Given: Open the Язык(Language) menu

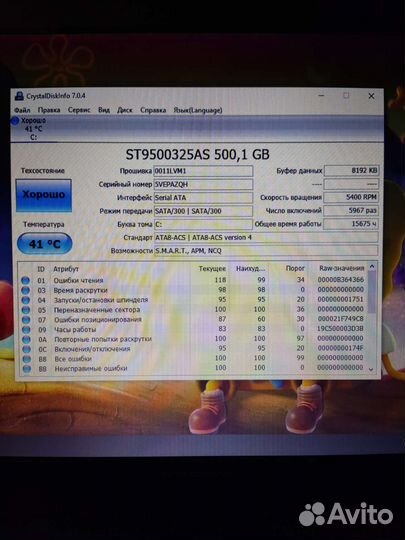Looking at the screenshot, I should [x=198, y=110].
